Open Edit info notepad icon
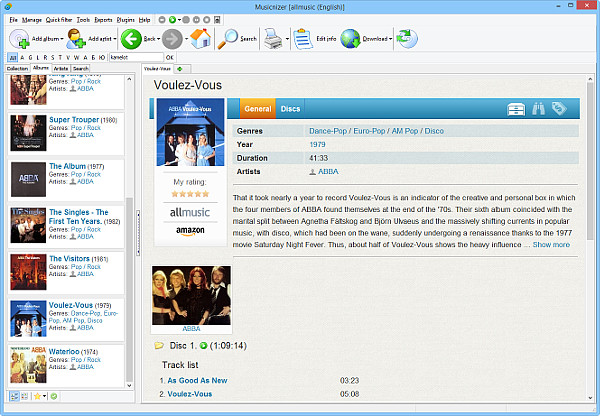 click(303, 39)
